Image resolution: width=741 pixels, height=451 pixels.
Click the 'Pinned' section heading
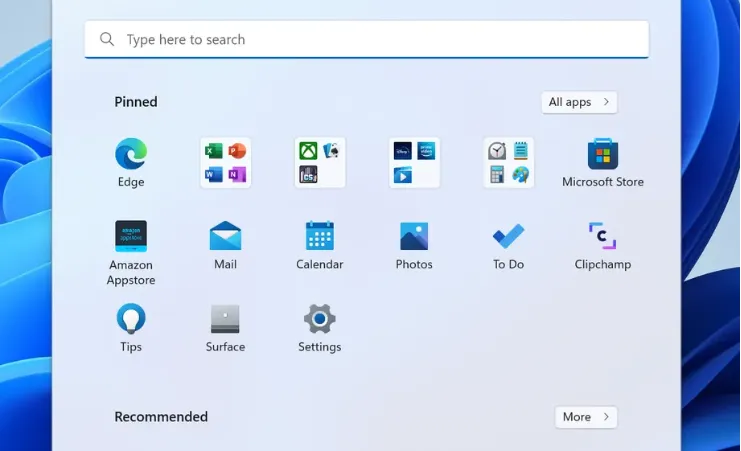[x=136, y=102]
